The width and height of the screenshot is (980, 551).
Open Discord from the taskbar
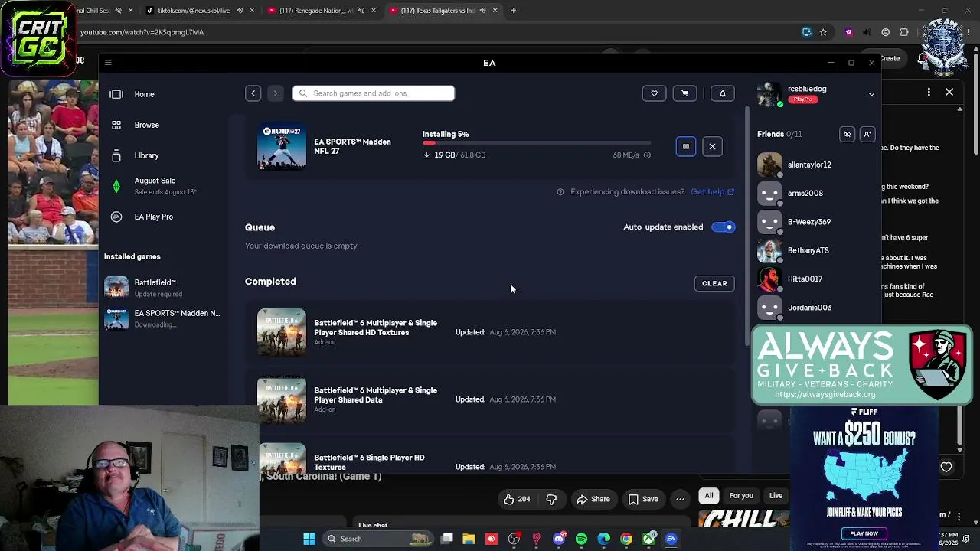[559, 539]
